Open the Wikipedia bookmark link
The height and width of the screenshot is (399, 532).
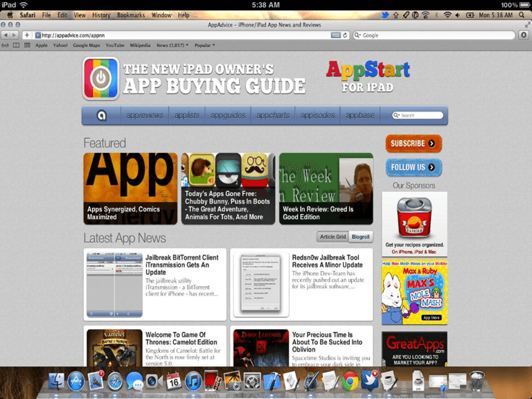coord(140,45)
